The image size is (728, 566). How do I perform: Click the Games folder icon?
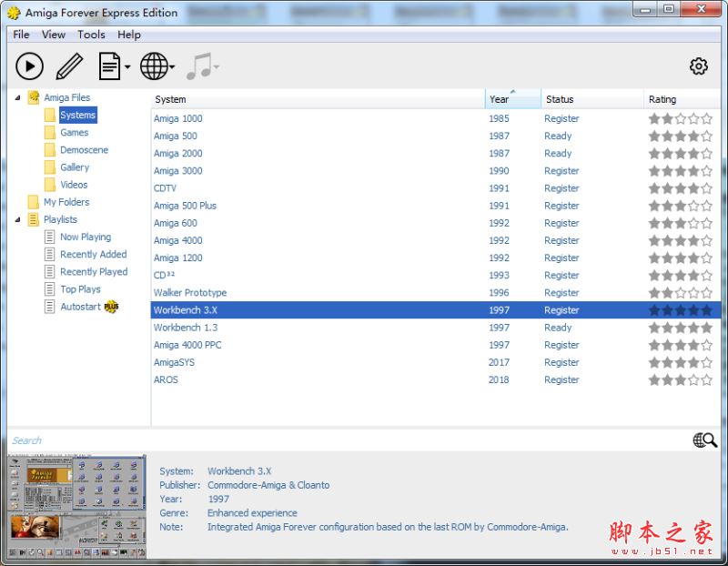[x=50, y=132]
